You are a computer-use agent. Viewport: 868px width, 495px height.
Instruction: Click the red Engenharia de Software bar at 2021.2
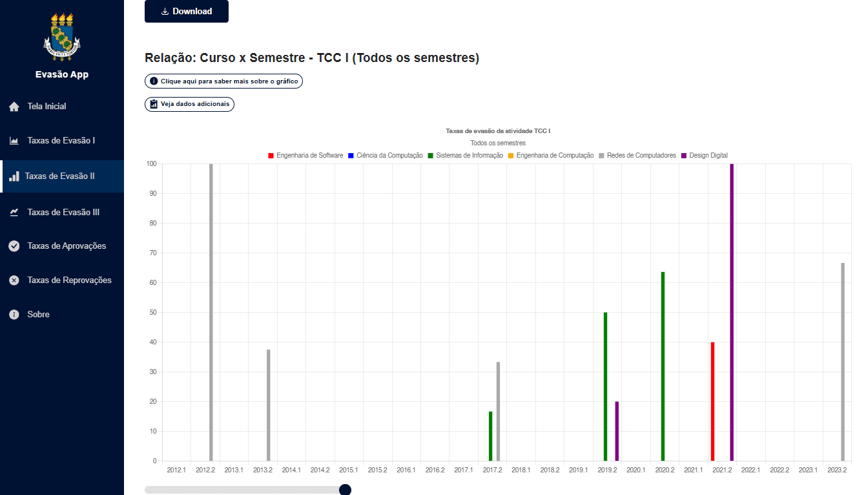(712, 401)
